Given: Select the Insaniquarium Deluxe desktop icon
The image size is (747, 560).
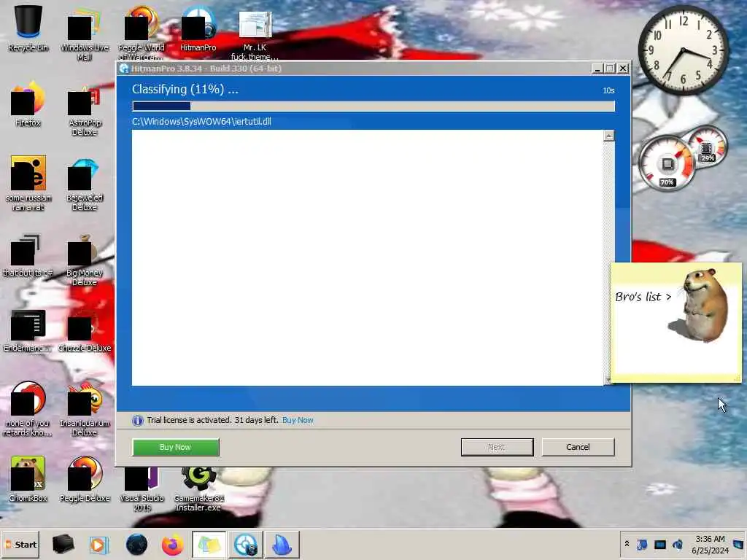Looking at the screenshot, I should click(85, 408).
